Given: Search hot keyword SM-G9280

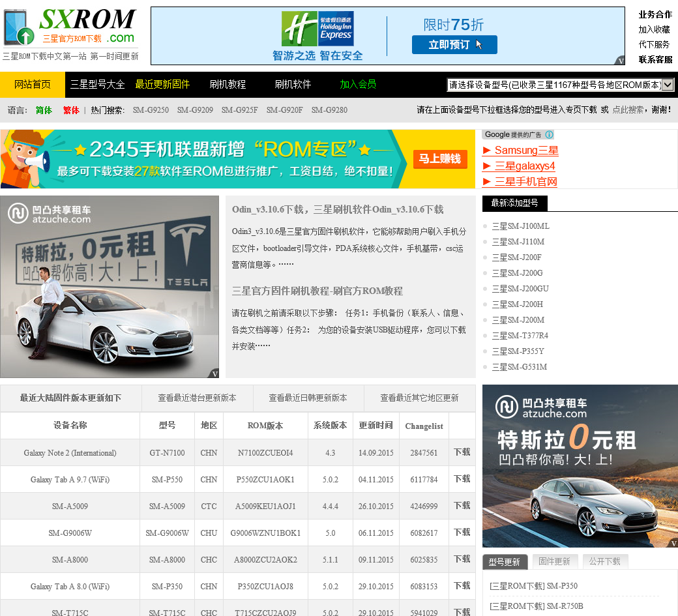Looking at the screenshot, I should click(329, 110).
